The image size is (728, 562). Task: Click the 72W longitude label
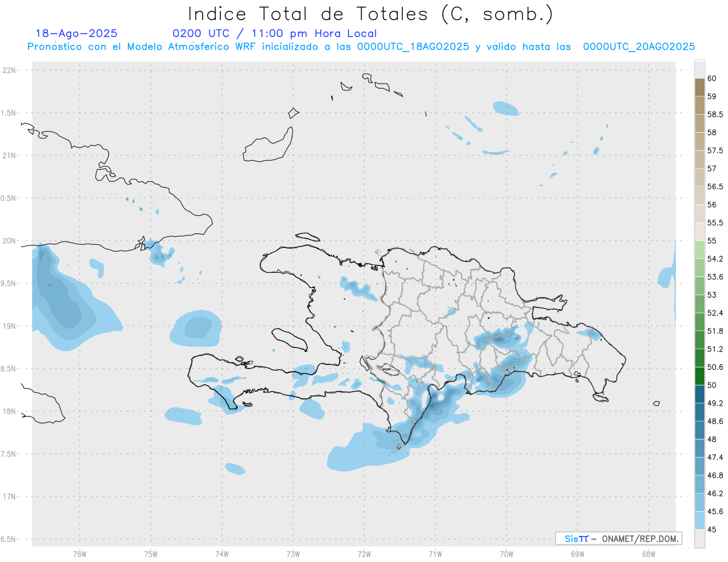[364, 554]
